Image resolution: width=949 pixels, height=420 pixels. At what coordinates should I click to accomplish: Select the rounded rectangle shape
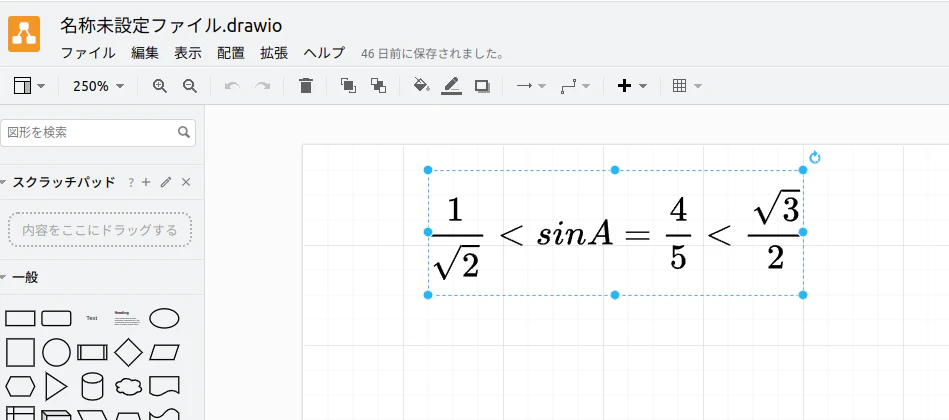coord(56,318)
